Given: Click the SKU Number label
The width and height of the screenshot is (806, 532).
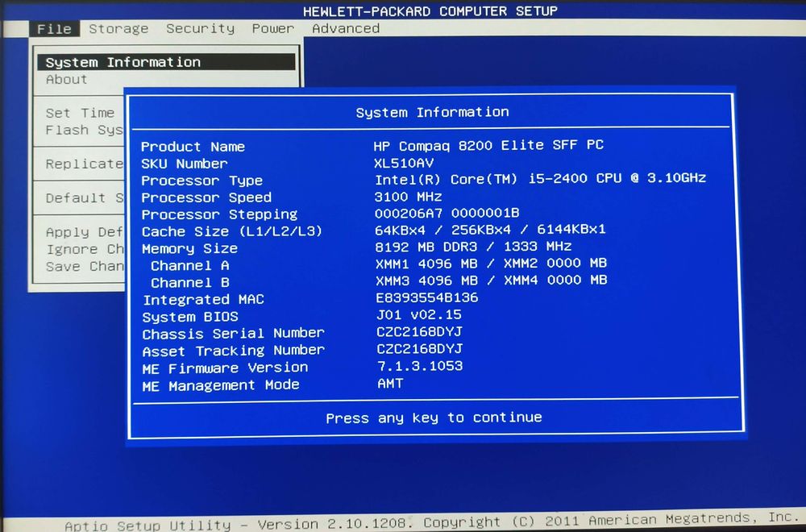Looking at the screenshot, I should 185,164.
